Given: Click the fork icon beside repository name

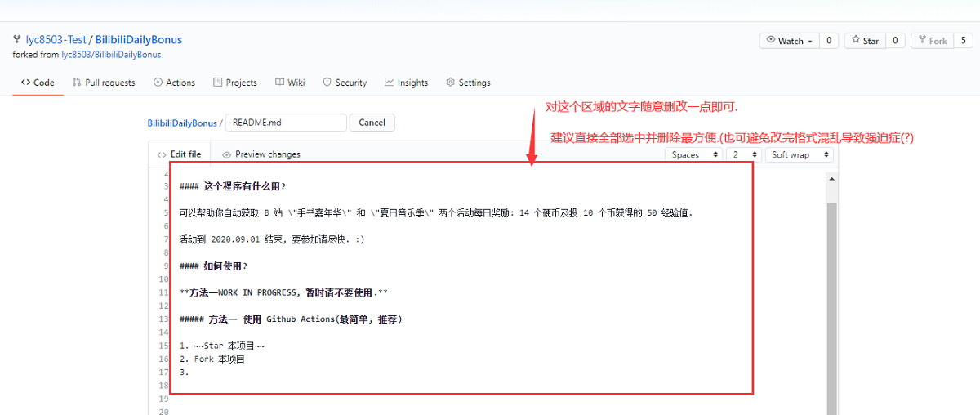Looking at the screenshot, I should (17, 40).
